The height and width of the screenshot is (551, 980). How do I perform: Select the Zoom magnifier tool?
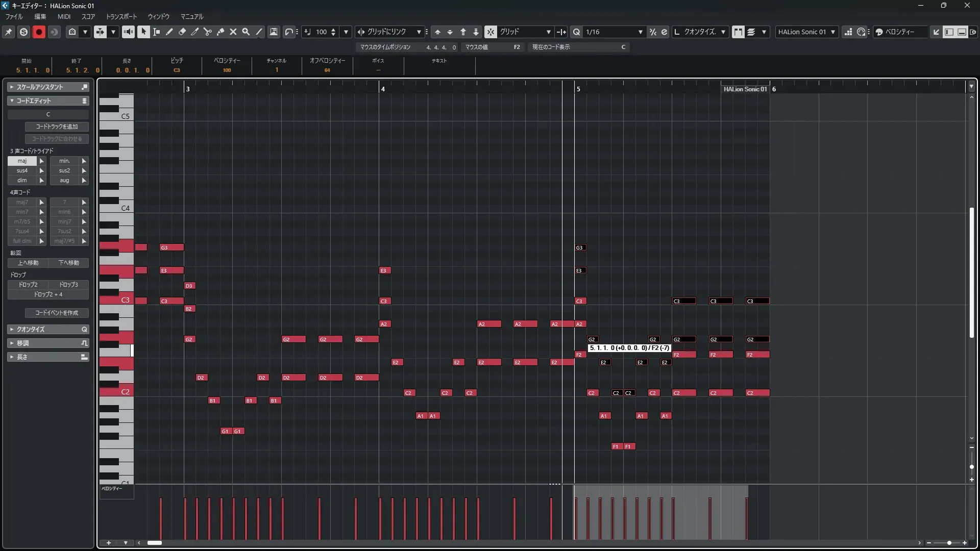[x=246, y=32]
